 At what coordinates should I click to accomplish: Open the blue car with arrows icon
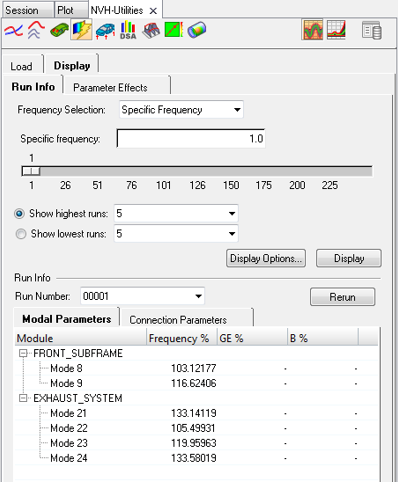tap(105, 31)
